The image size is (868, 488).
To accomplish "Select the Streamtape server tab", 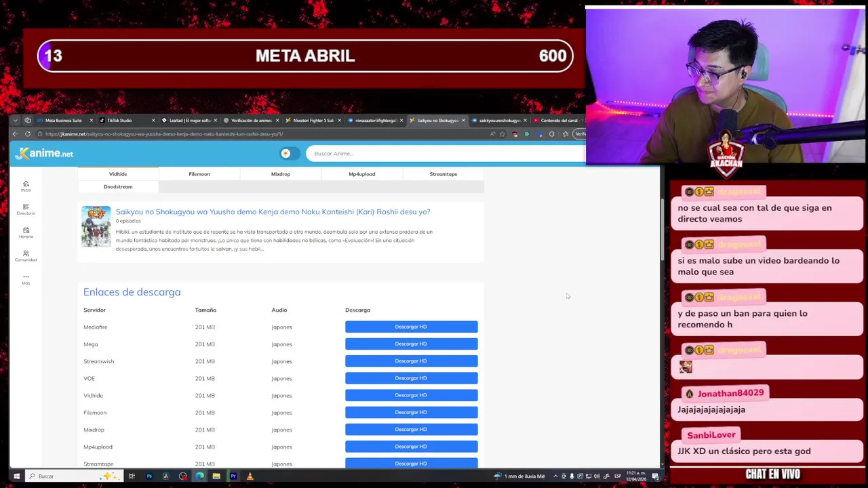I will [443, 174].
